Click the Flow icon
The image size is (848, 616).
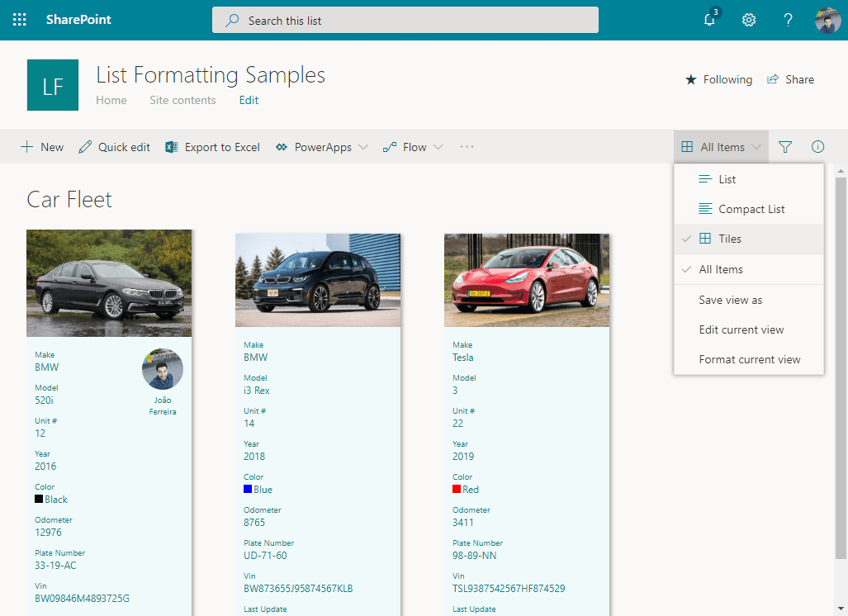[x=390, y=147]
